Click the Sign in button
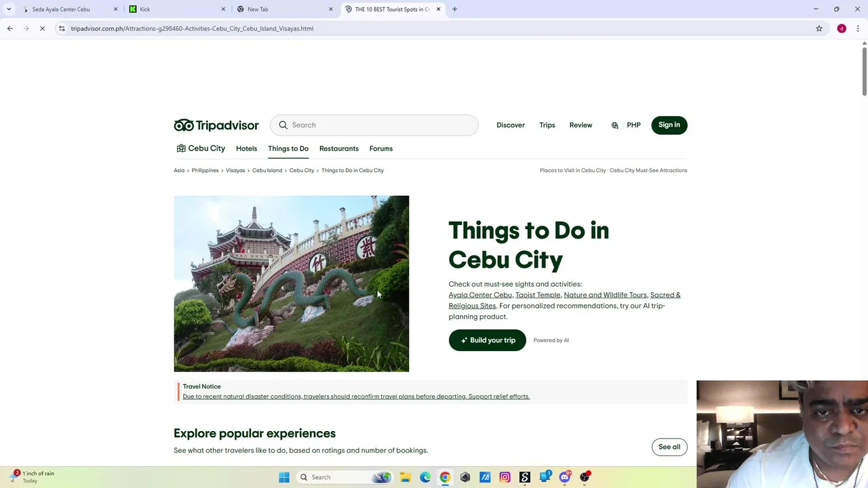Image resolution: width=868 pixels, height=488 pixels. [669, 125]
